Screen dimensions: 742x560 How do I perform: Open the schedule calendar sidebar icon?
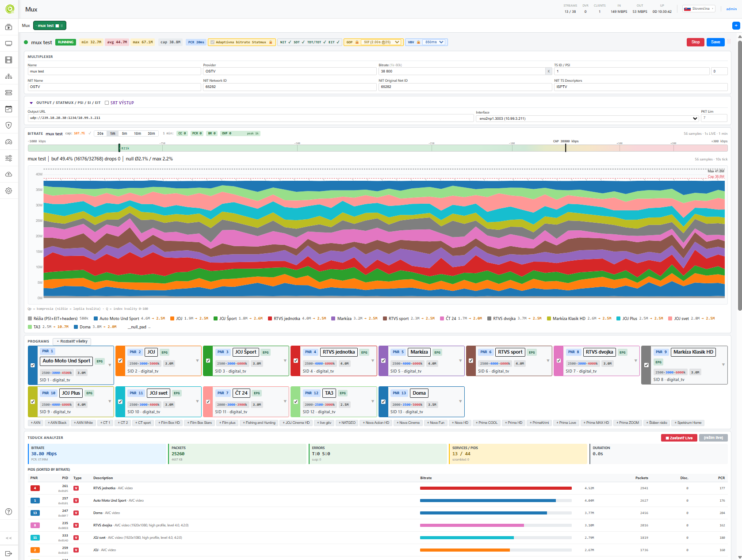[x=8, y=109]
